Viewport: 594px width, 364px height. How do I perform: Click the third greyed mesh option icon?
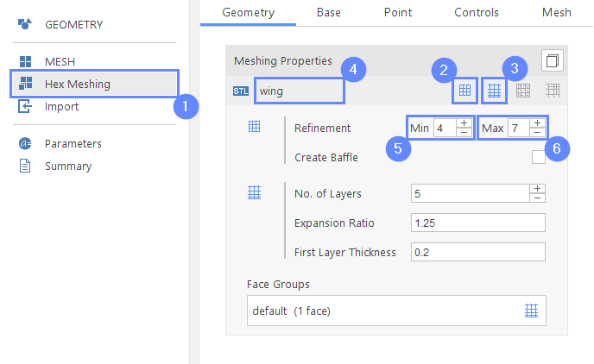click(523, 90)
